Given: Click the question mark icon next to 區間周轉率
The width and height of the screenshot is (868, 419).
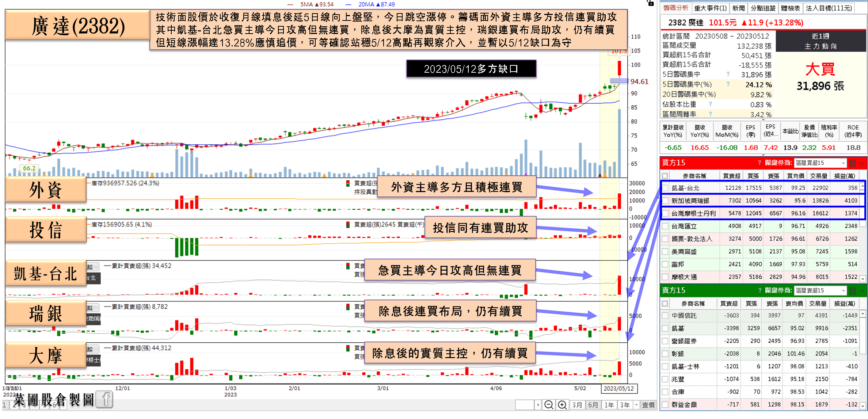Looking at the screenshot, I should click(710, 114).
